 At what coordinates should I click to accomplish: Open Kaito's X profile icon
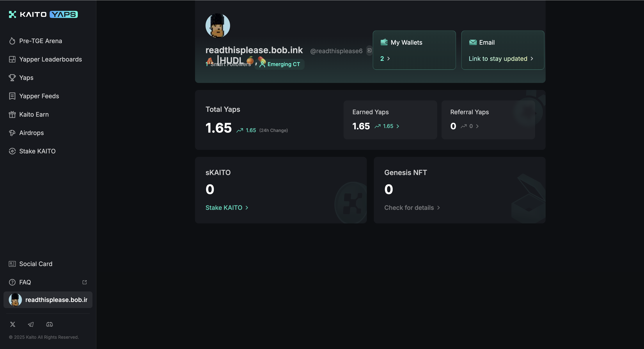pos(13,324)
